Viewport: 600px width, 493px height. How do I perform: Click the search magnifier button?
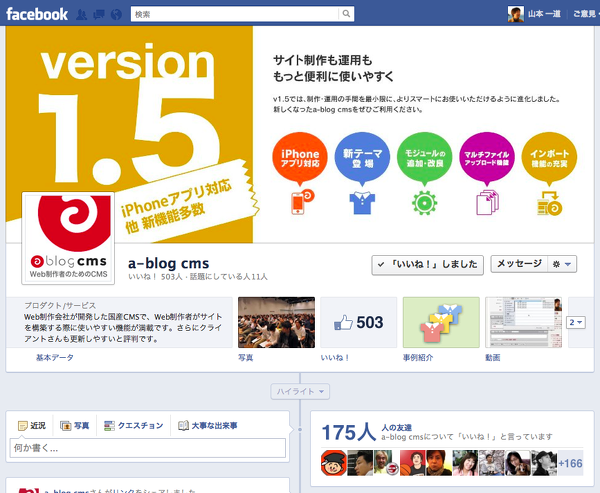346,14
